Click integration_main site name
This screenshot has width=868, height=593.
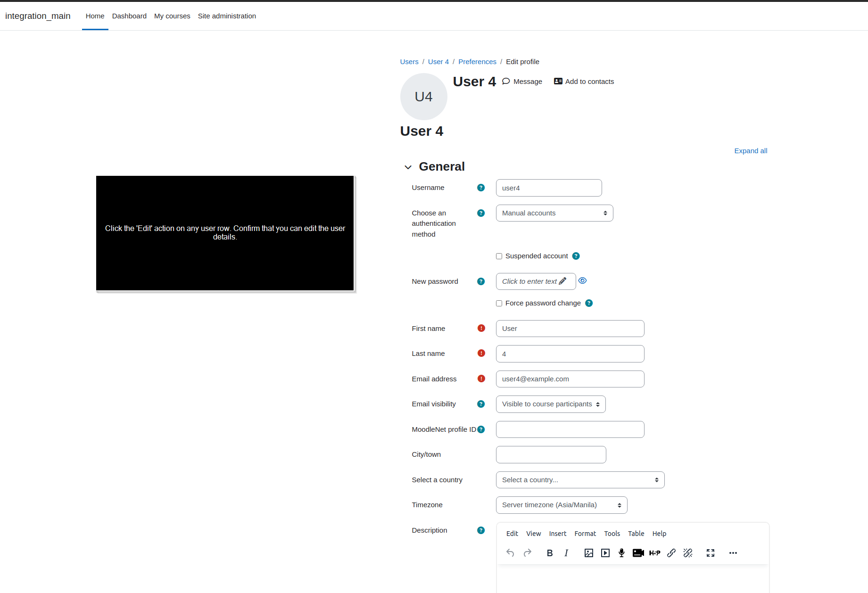(38, 16)
